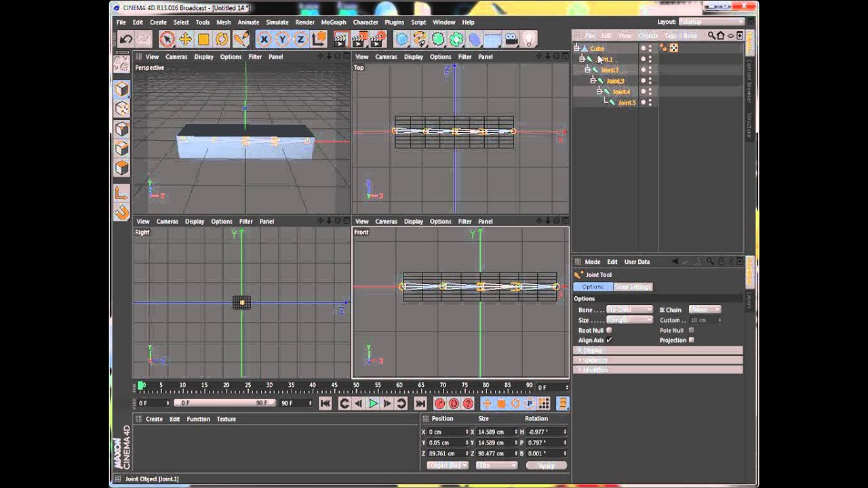The height and width of the screenshot is (488, 868).
Task: Add a Cube primitive object
Action: click(401, 39)
